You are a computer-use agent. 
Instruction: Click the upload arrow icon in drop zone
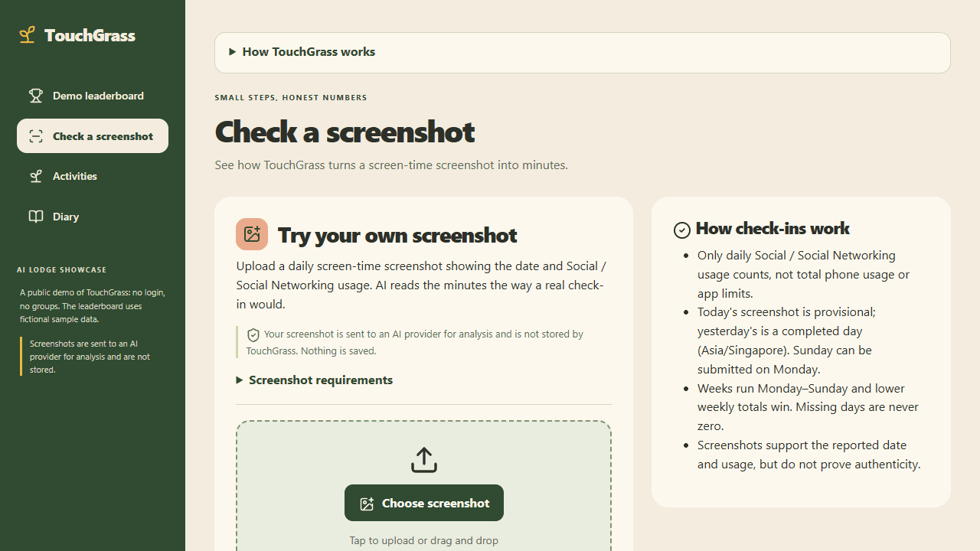click(423, 460)
